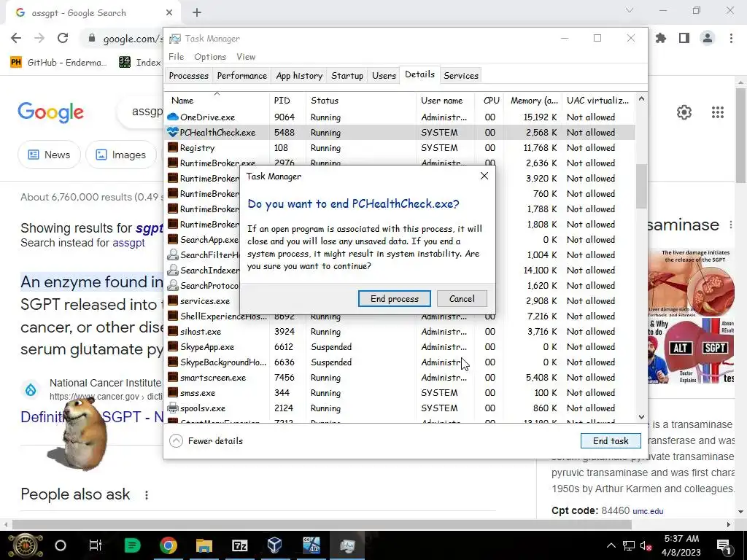This screenshot has height=560, width=747.
Task: Open Chrome extensions puzzle icon
Action: click(661, 38)
